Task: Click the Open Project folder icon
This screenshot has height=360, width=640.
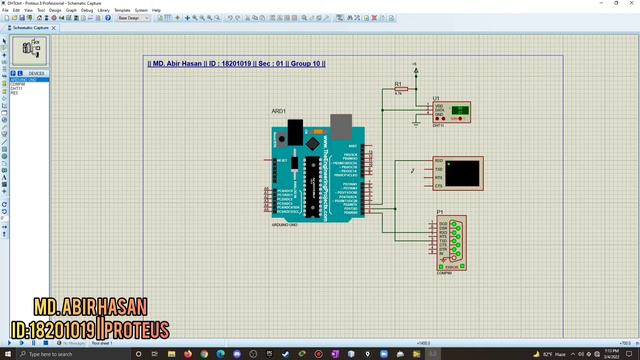Action: click(x=14, y=18)
